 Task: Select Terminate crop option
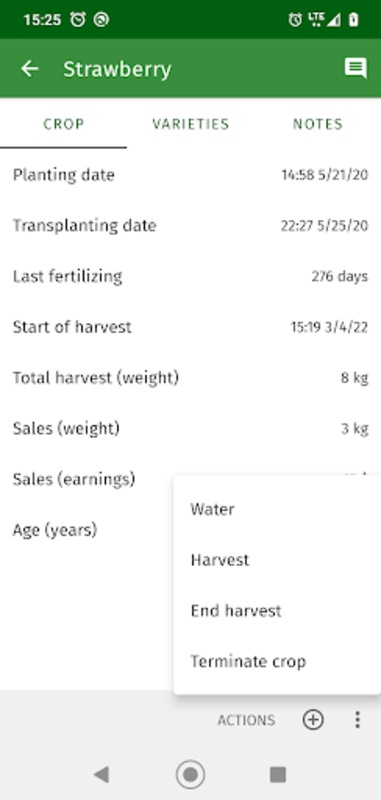277,662
